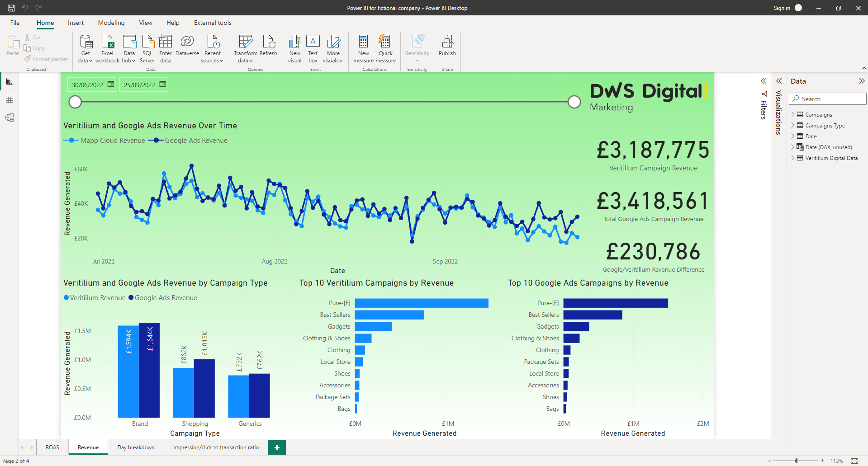
Task: Switch to Model view in left sidebar
Action: tap(9, 118)
